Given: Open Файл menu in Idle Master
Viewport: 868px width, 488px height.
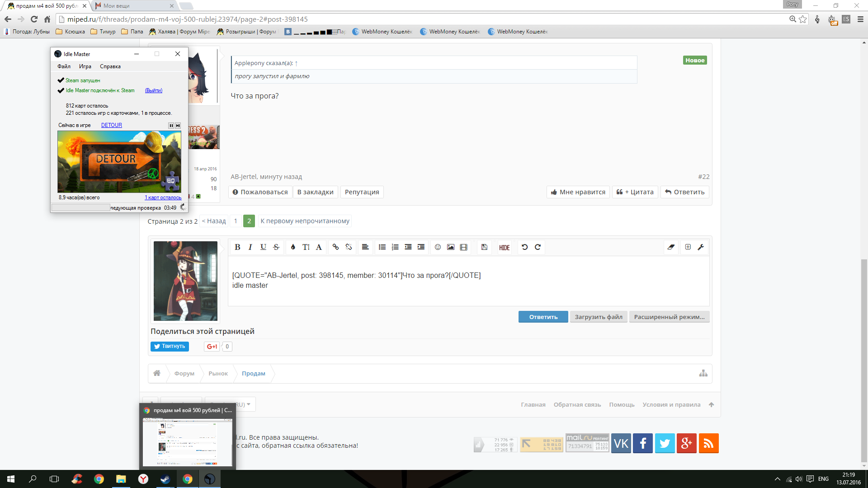Looking at the screenshot, I should pos(64,66).
